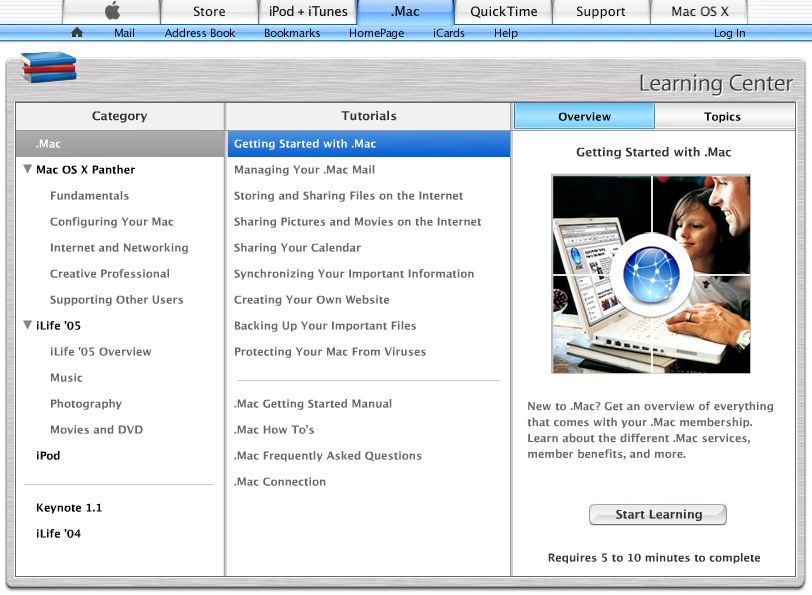This screenshot has width=812, height=595.
Task: Select the iLife '05 category label
Action: pos(59,325)
